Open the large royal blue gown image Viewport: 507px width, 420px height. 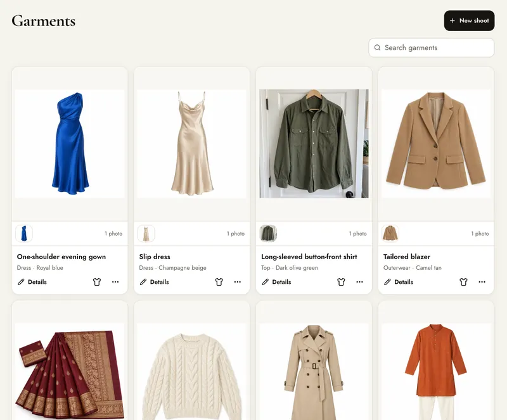pos(70,144)
